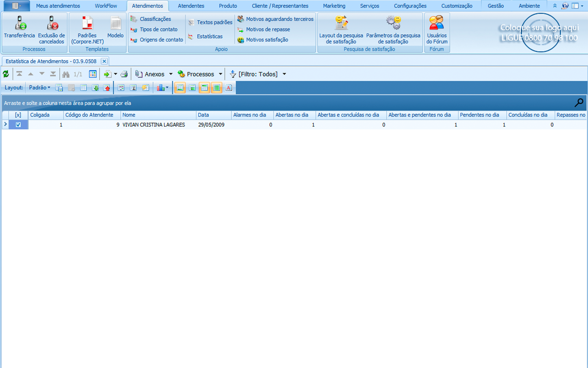
Task: Open the Transferência process
Action: click(x=19, y=28)
